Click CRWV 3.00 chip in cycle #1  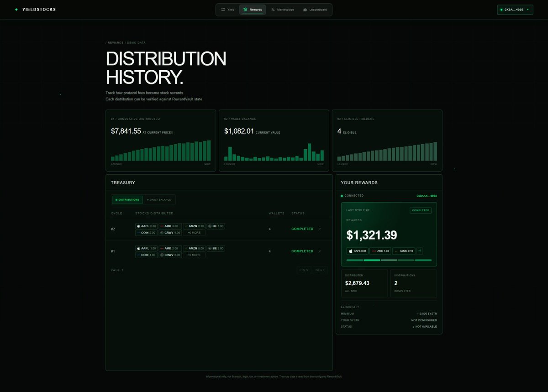tap(170, 255)
